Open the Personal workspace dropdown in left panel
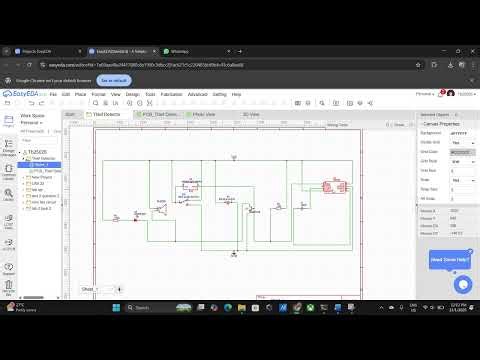The width and height of the screenshot is (480, 360). point(32,123)
